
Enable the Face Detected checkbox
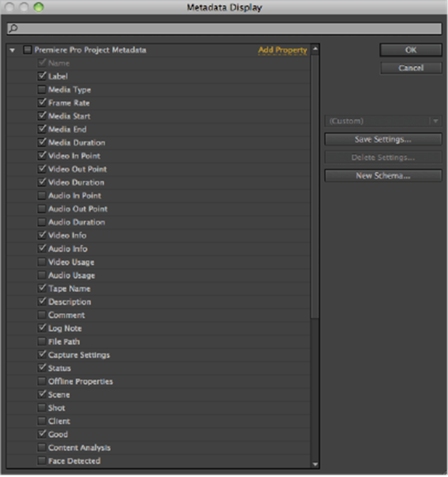[x=42, y=461]
